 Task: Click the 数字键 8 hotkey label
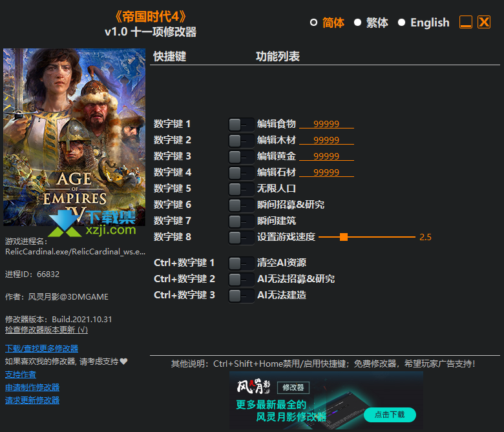[x=173, y=237]
